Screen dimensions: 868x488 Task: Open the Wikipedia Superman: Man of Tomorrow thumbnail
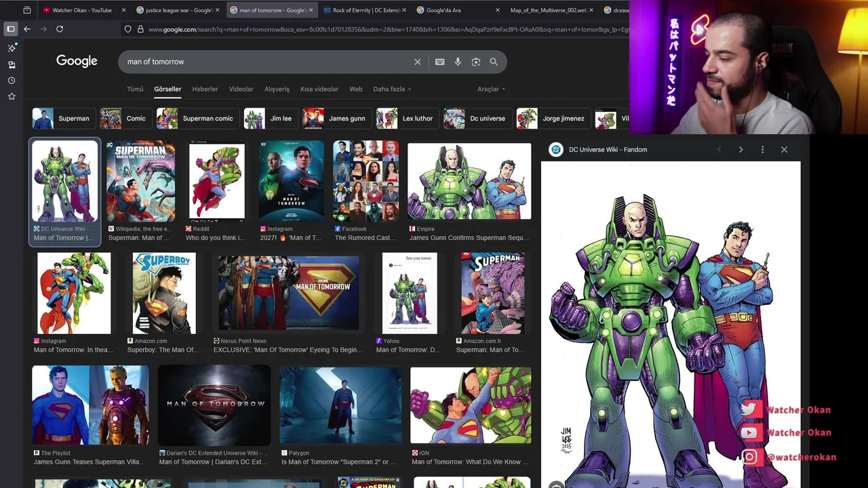click(140, 181)
